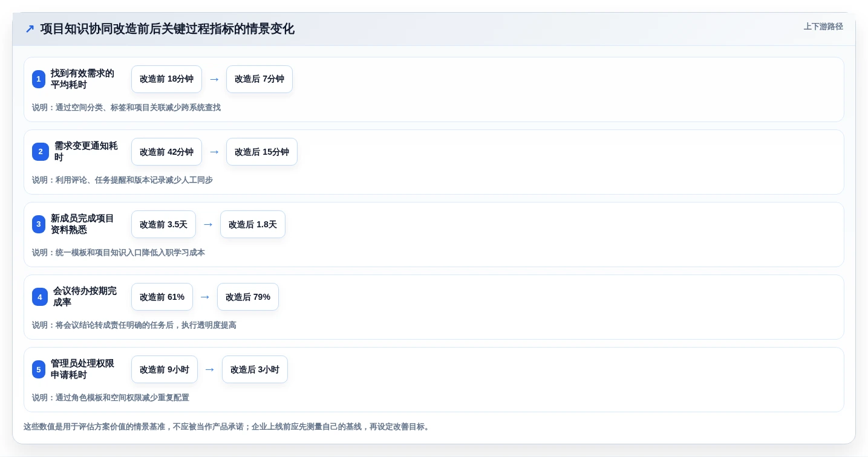Click the number 2 badge
868x457 pixels.
(41, 152)
